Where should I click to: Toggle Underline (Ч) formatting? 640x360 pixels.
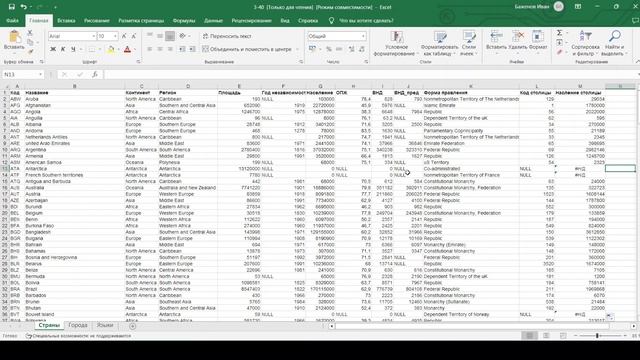pos(73,49)
